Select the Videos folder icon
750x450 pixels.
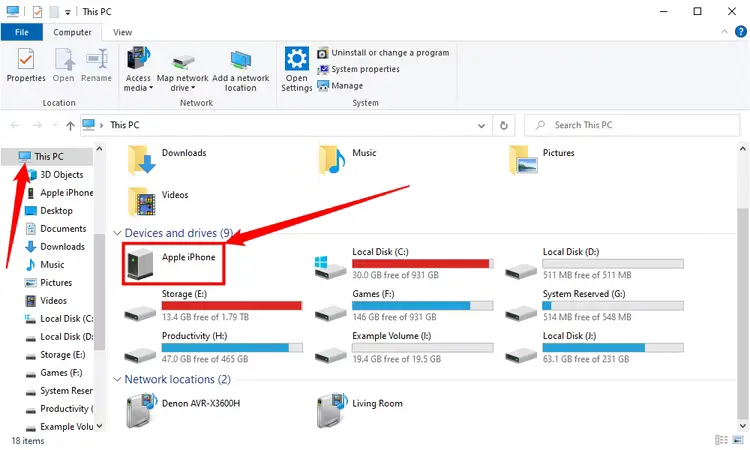[141, 202]
